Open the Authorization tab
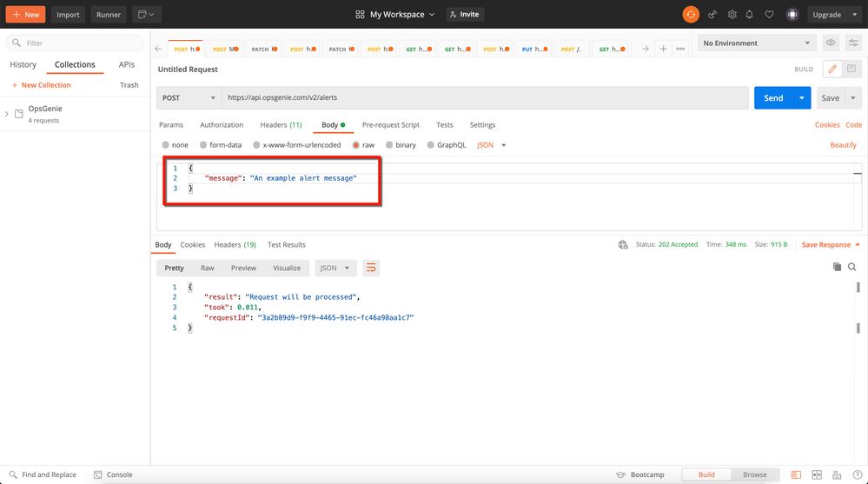Screen dimensions: 868x484 coord(222,124)
